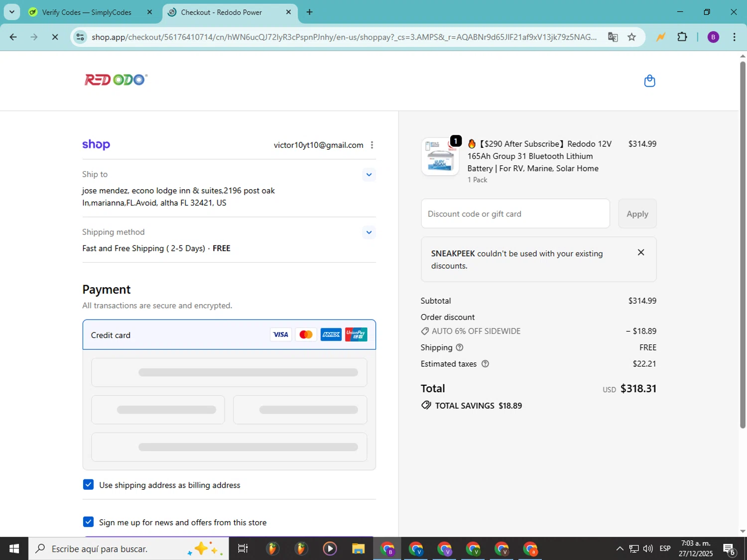
Task: Close the Checkout Redodo Power tab
Action: (288, 12)
